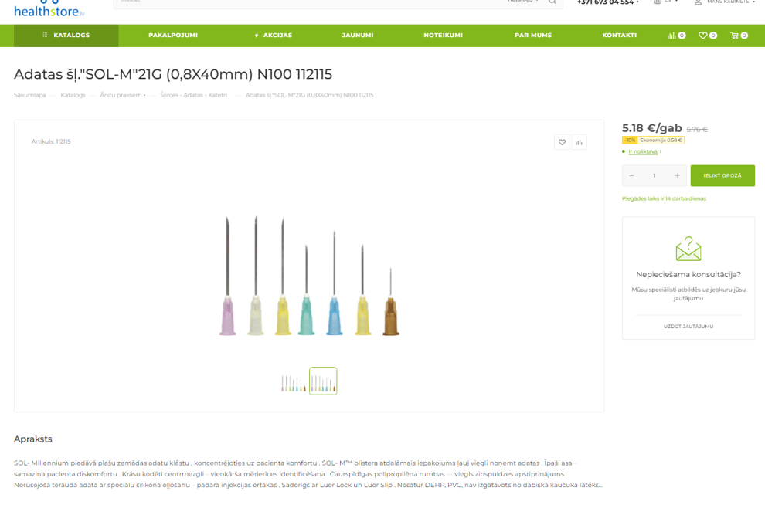
Task: Click the quantity input field
Action: (654, 175)
